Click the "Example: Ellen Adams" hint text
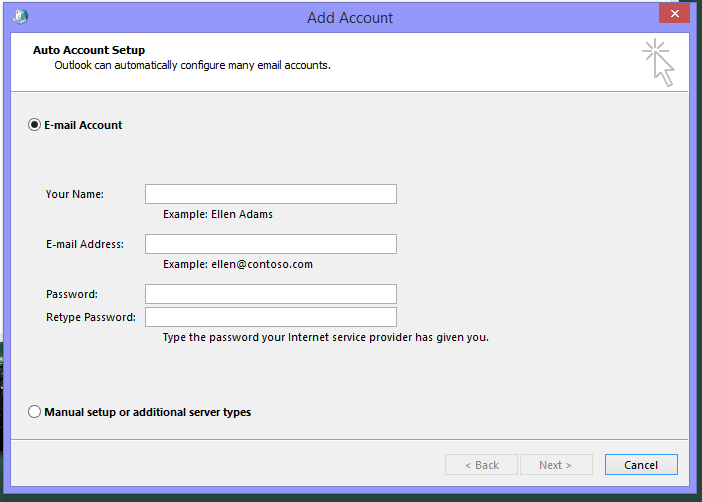702x502 pixels. point(217,214)
